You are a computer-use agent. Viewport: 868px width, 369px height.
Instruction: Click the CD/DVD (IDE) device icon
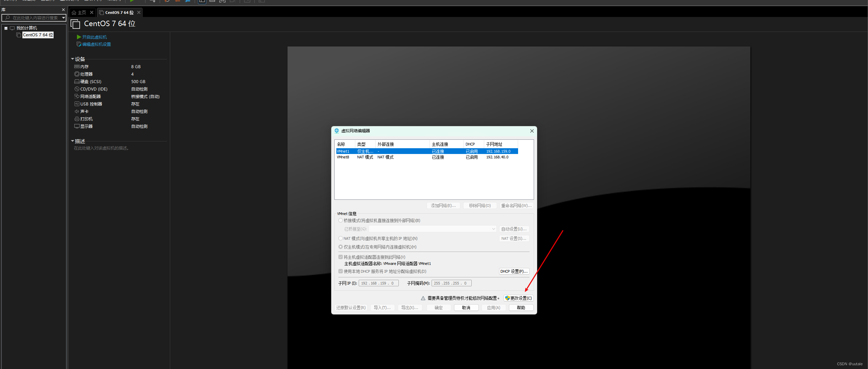(x=77, y=89)
